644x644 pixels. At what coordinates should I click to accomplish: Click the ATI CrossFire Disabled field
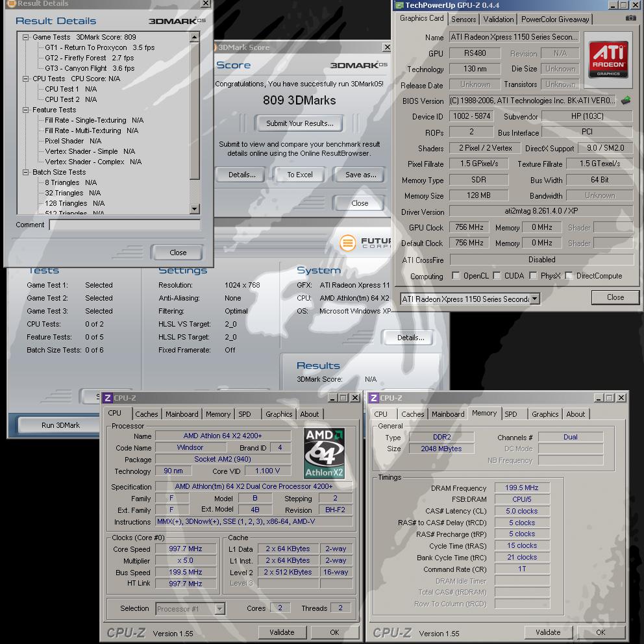541,260
